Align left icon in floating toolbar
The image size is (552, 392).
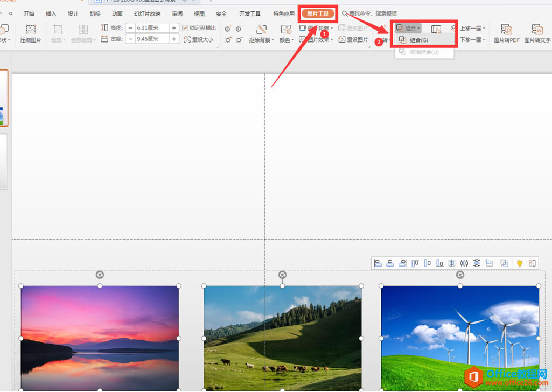[x=378, y=263]
